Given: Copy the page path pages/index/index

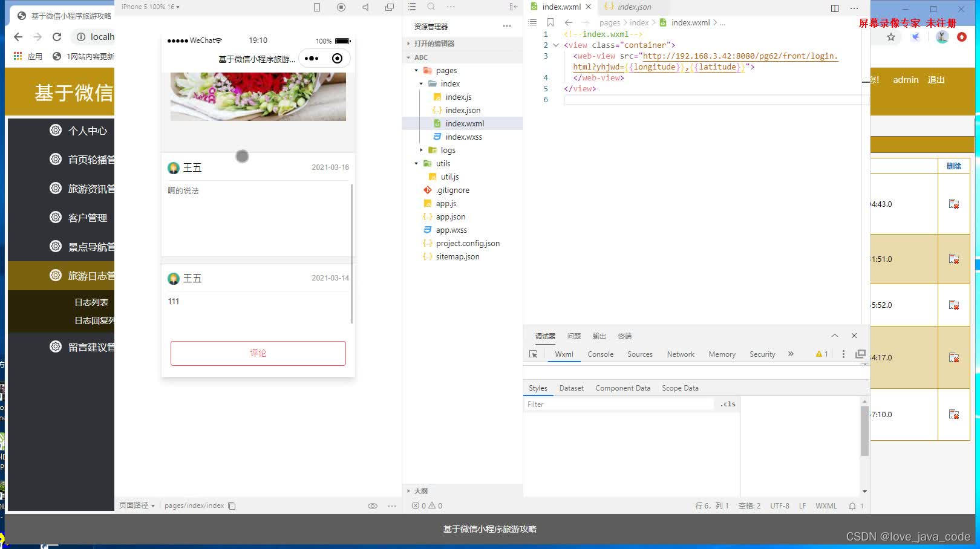Looking at the screenshot, I should pyautogui.click(x=232, y=506).
